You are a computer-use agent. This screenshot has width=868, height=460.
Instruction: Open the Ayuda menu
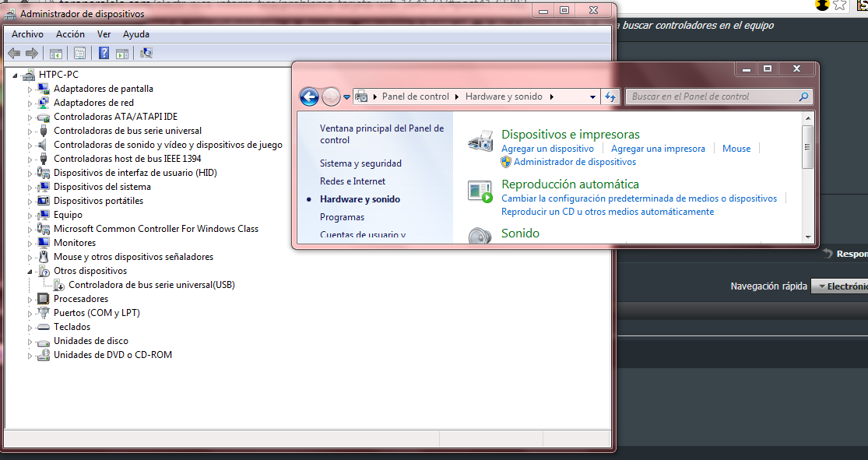click(x=136, y=34)
